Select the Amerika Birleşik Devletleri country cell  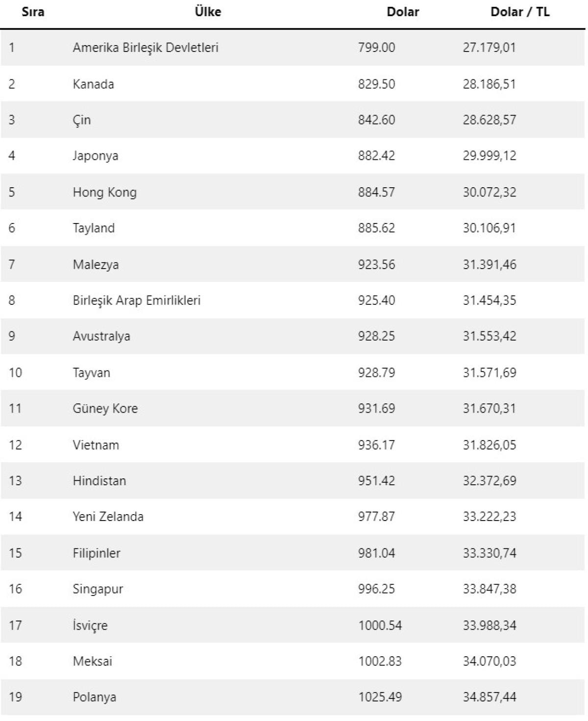click(x=146, y=48)
